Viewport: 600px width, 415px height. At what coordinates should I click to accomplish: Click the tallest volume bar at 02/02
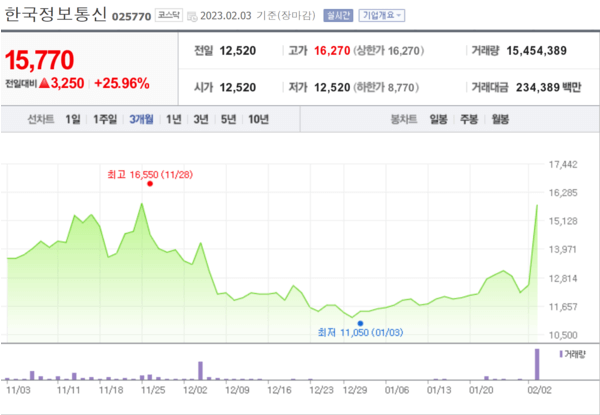pos(537,364)
